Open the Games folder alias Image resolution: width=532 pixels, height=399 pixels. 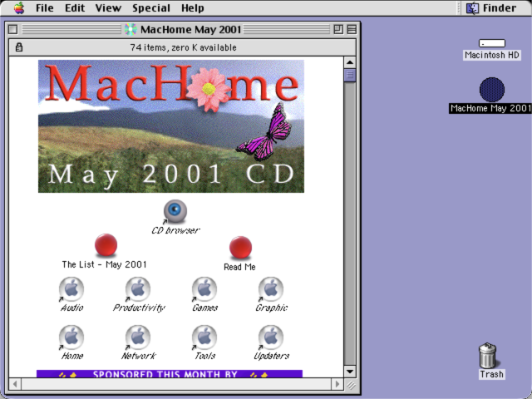204,289
